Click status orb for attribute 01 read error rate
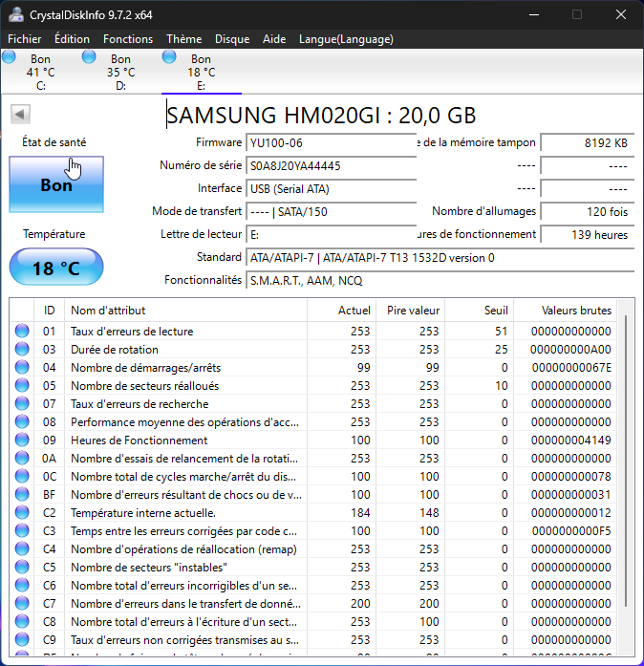Screen dimensions: 644x666 coord(22,331)
